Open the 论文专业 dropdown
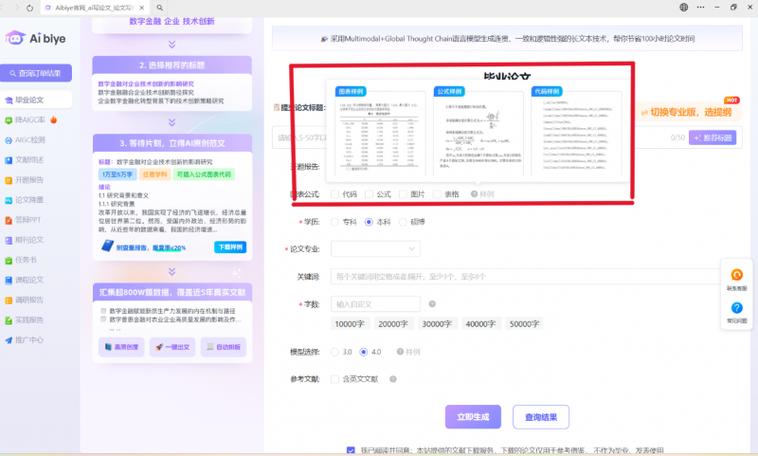Screen dimensions: 758x456 coord(376,249)
